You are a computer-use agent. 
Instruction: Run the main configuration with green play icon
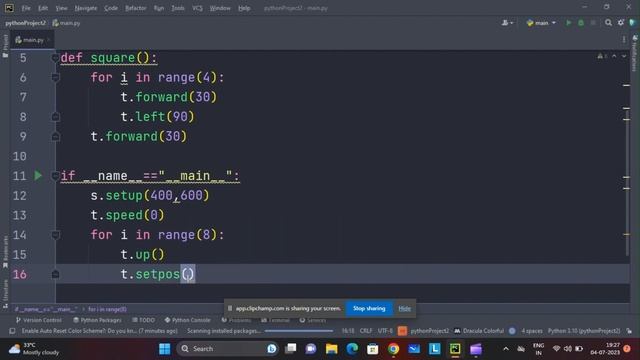tap(569, 23)
